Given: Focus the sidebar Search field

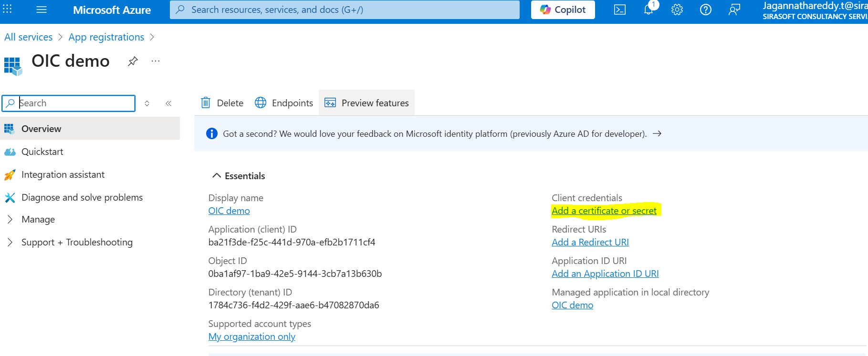Looking at the screenshot, I should [69, 103].
